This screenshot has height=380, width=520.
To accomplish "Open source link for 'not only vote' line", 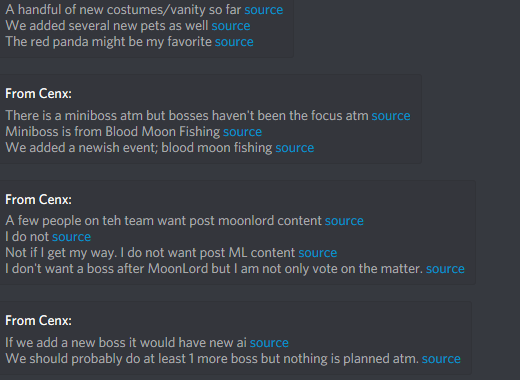I will point(445,269).
